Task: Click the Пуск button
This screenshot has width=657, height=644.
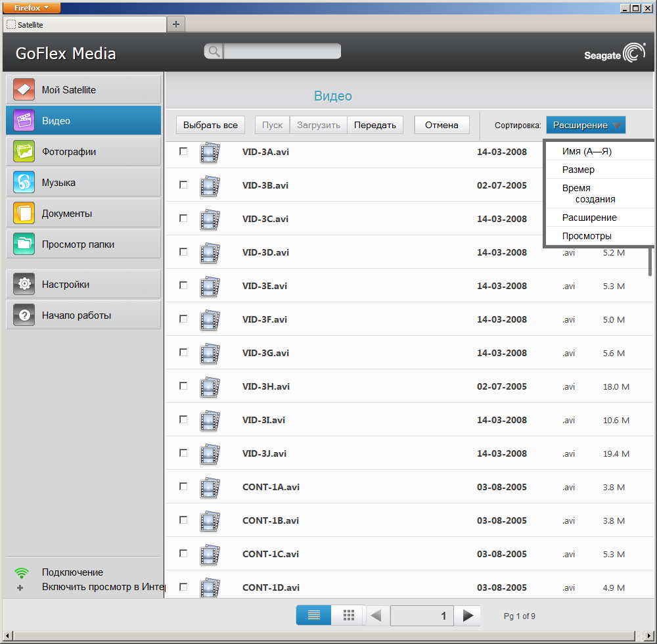Action: (x=273, y=125)
